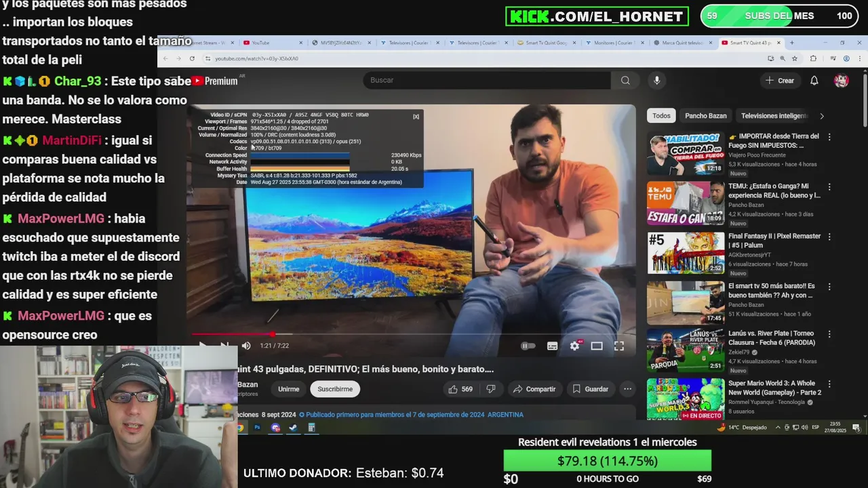Select the Pancho Bazan filter chip

pos(705,116)
